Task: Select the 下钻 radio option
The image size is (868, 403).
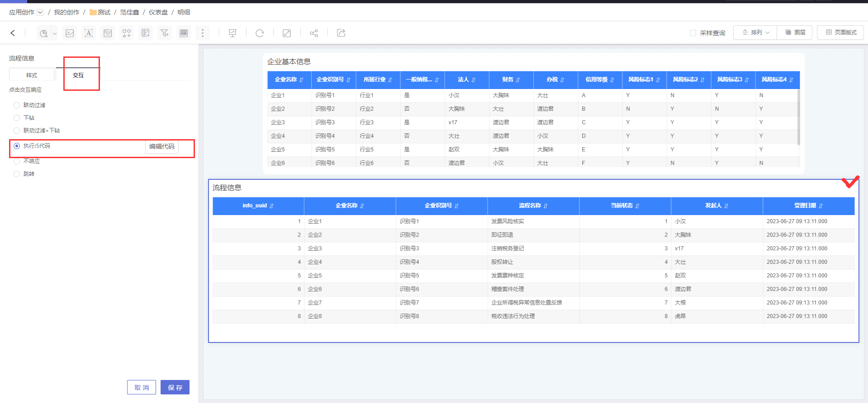Action: point(17,118)
